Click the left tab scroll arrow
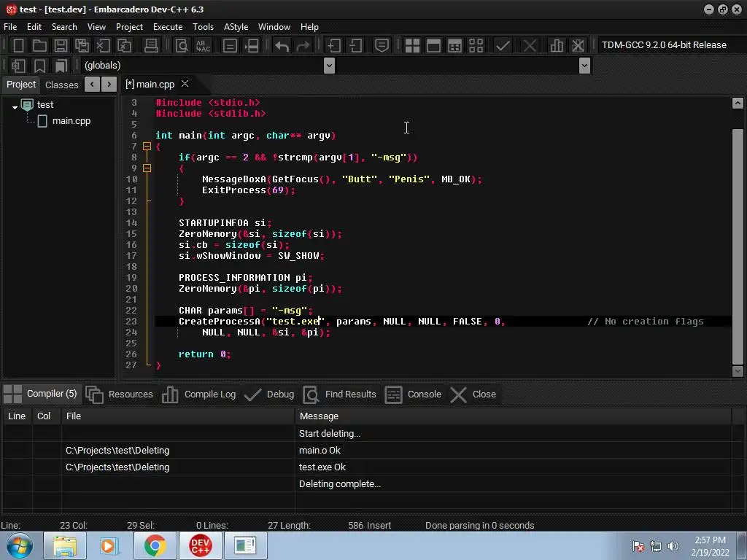Screen dimensions: 747x560 pos(92,85)
